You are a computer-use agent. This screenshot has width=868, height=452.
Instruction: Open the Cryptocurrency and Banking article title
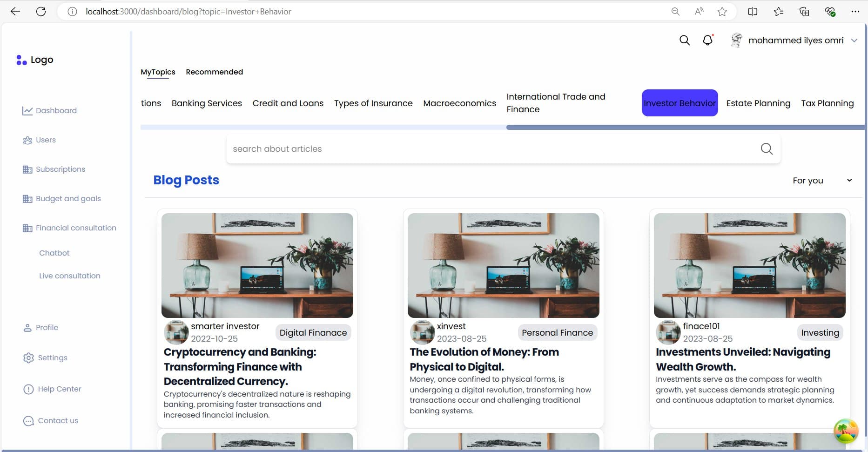tap(240, 366)
